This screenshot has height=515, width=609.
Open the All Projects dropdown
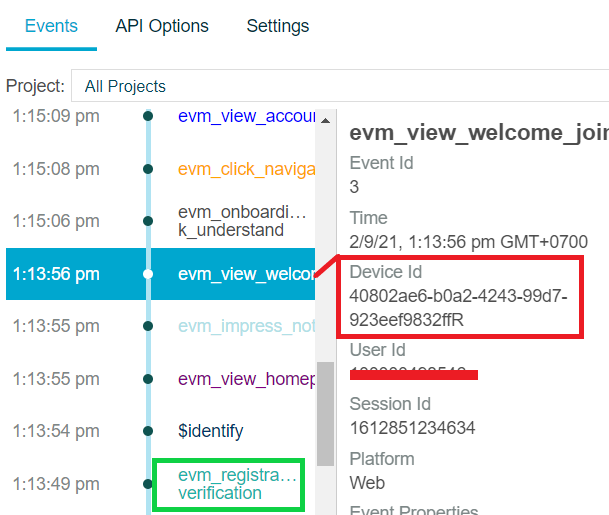(340, 86)
